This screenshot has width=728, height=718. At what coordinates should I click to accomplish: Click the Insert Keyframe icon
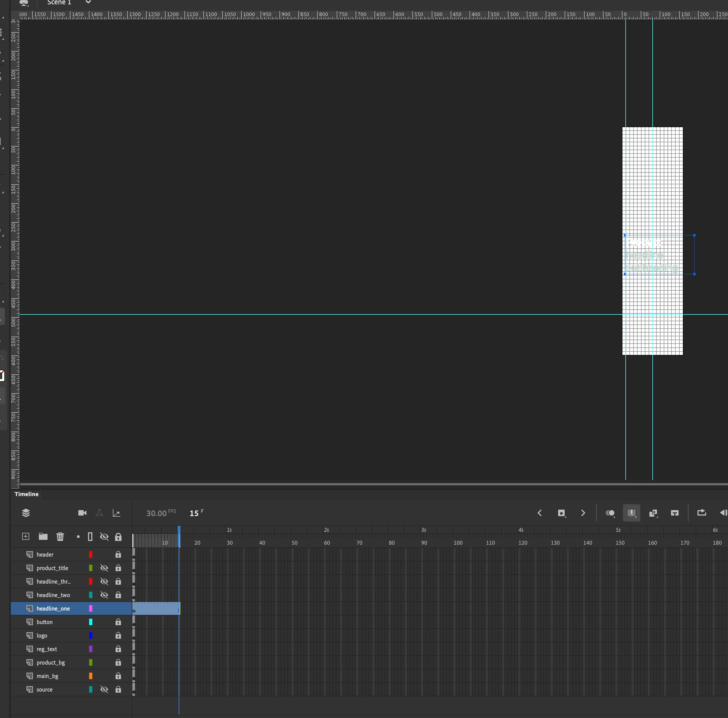561,513
